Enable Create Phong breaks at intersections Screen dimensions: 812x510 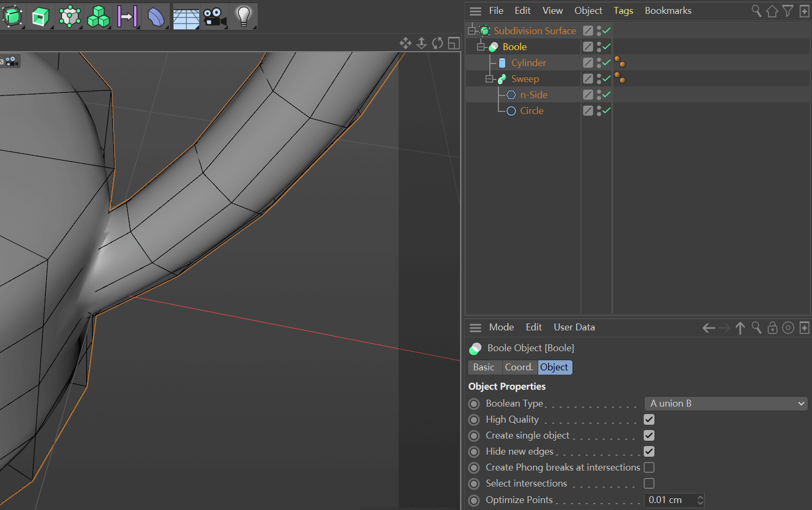pyautogui.click(x=649, y=467)
